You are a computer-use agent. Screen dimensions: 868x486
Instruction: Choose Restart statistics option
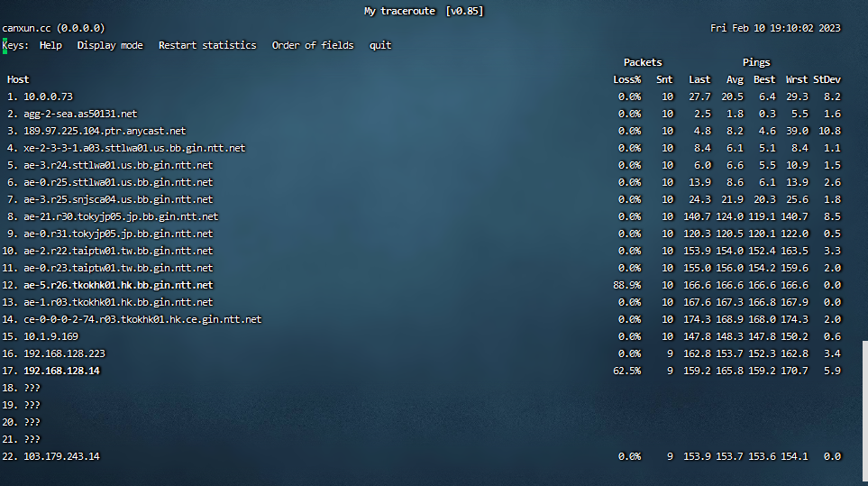coord(207,45)
